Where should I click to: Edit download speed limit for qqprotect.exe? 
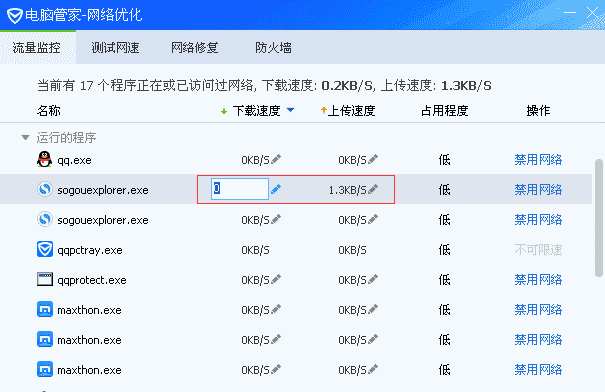pyautogui.click(x=276, y=279)
